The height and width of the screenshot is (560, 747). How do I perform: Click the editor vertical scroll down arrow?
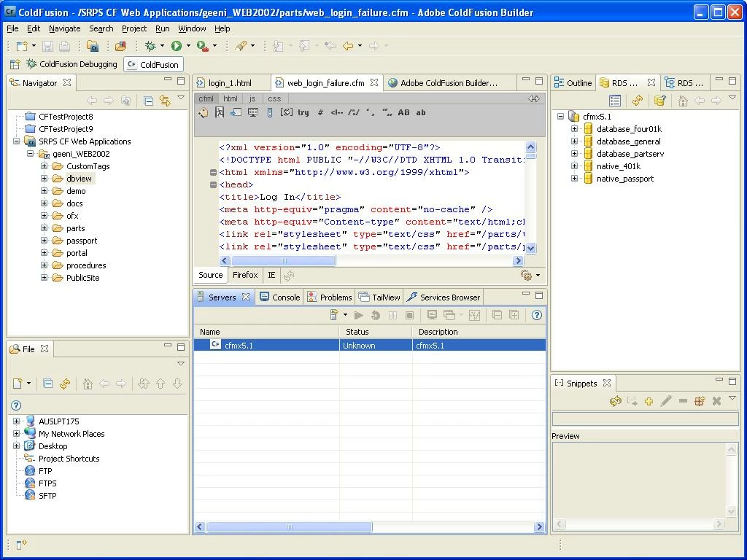click(530, 248)
